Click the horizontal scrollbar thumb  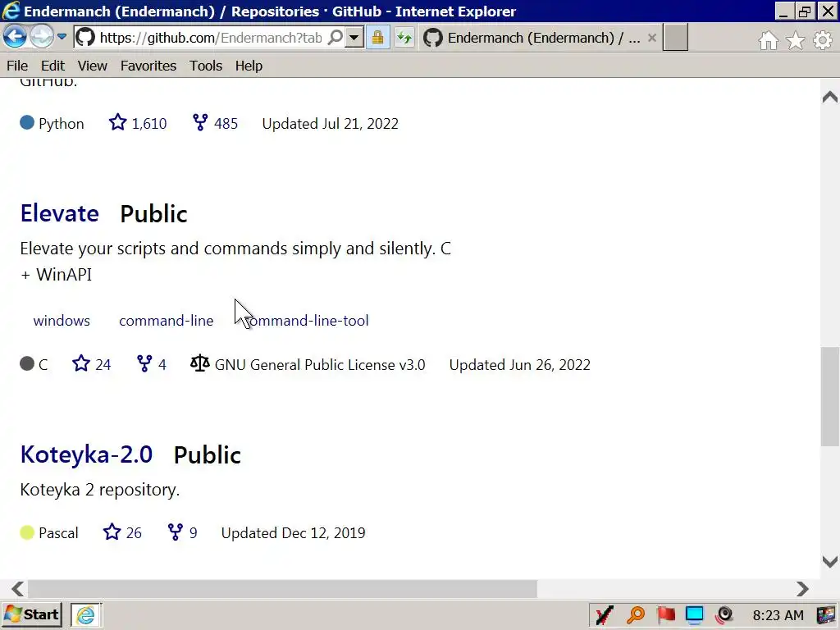pyautogui.click(x=282, y=589)
